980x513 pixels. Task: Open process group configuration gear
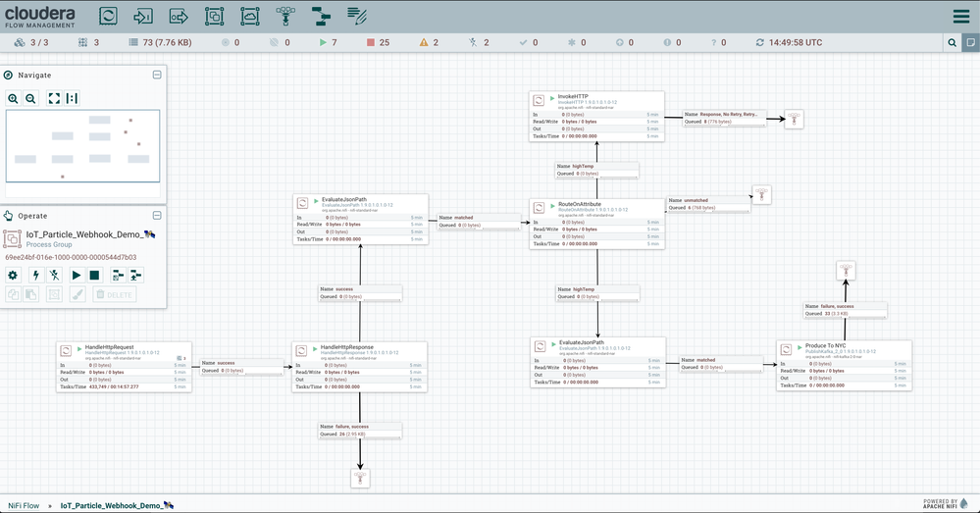[x=13, y=275]
